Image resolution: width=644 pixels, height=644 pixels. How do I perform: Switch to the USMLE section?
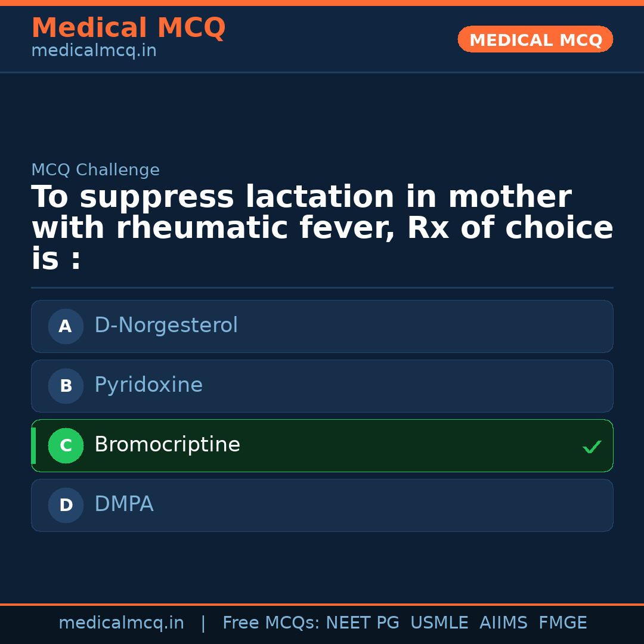(439, 623)
